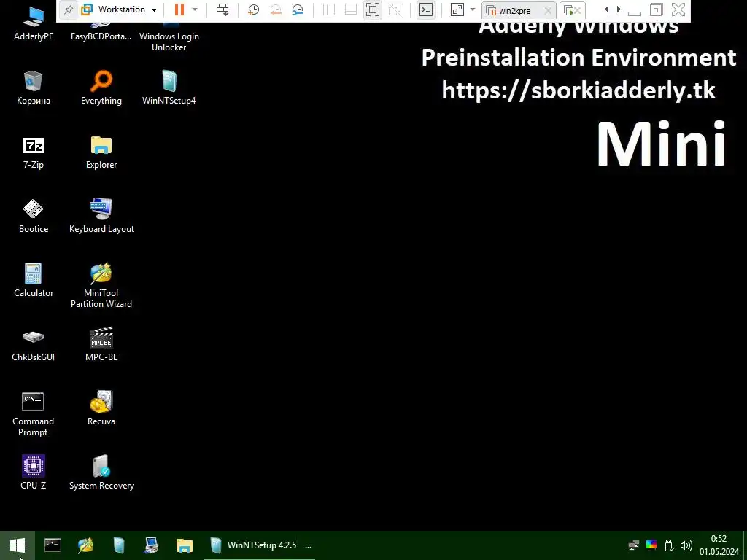747x560 pixels.
Task: Select the ChkDskGUI desktop icon
Action: pyautogui.click(x=34, y=345)
